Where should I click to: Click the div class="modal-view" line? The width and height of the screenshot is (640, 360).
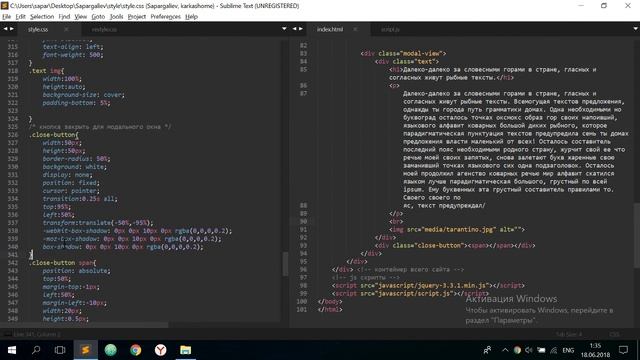pyautogui.click(x=403, y=53)
